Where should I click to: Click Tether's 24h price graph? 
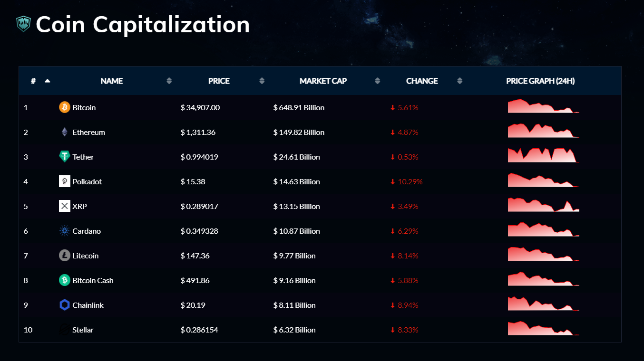(543, 156)
